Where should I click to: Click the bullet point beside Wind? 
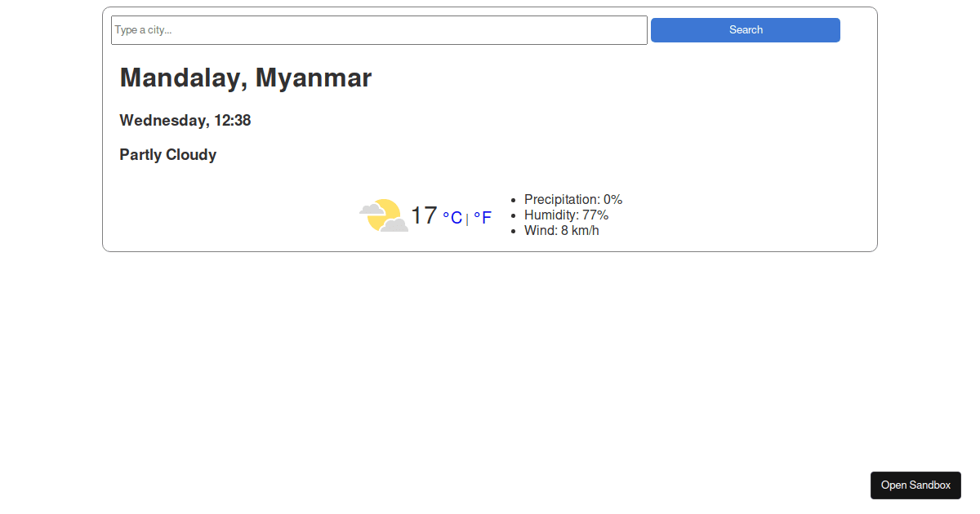[x=513, y=231]
